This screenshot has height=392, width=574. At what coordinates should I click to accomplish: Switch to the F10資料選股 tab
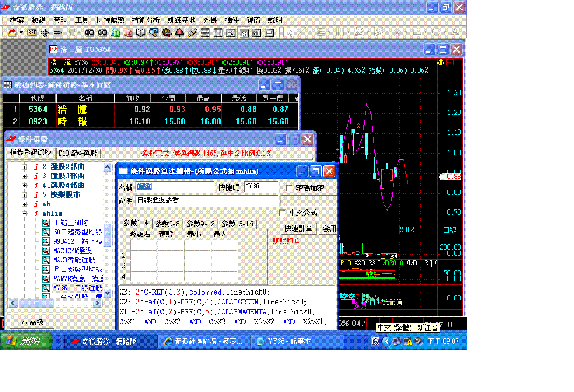click(78, 153)
